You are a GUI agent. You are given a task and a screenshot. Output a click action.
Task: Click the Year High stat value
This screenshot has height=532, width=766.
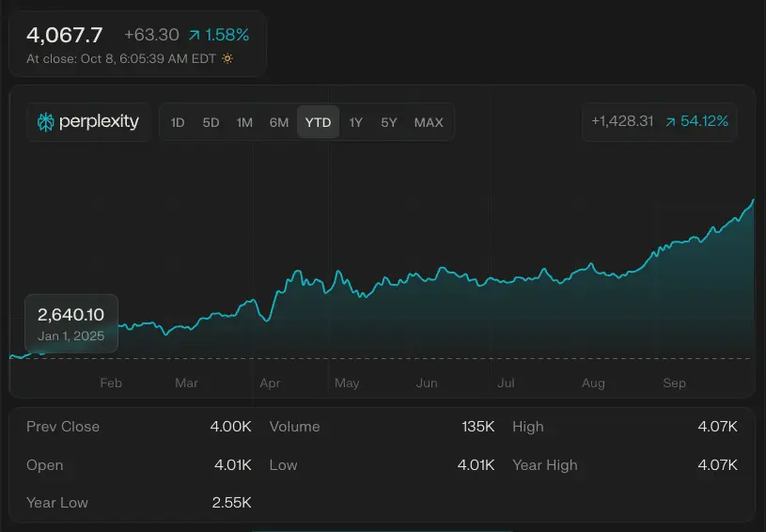tap(717, 465)
